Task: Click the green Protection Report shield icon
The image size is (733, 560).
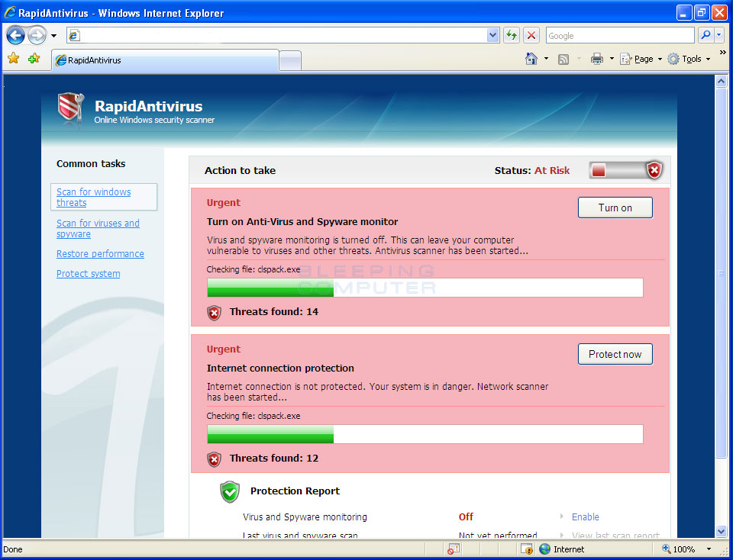Action: pos(230,492)
